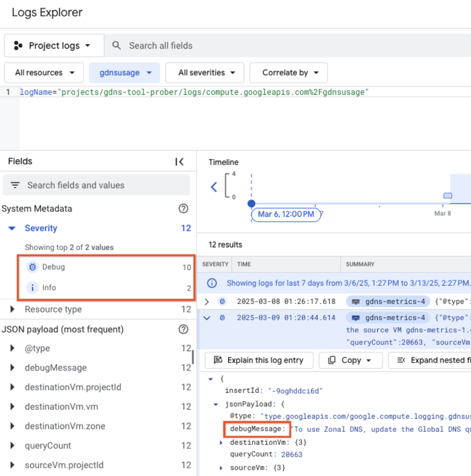The width and height of the screenshot is (471, 476).
Task: Collapse the jsonPayload object
Action: [x=215, y=404]
